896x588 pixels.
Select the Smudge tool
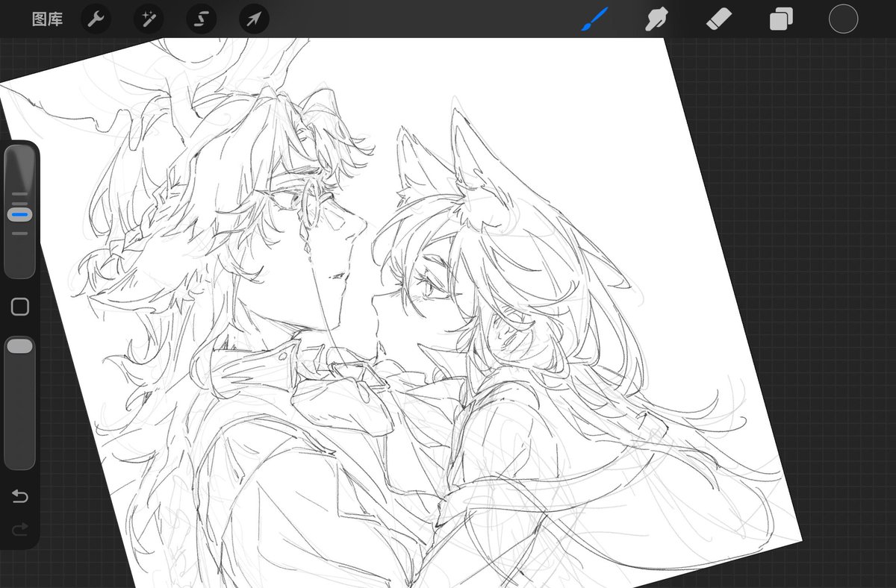656,19
